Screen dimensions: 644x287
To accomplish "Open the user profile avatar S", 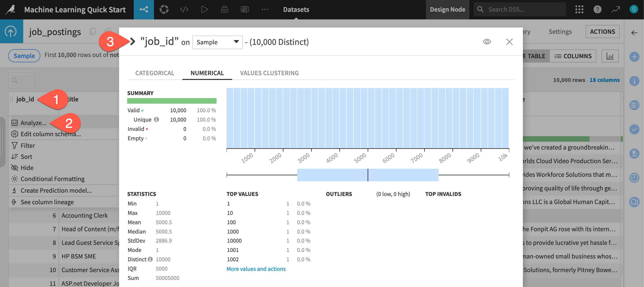I will [634, 9].
